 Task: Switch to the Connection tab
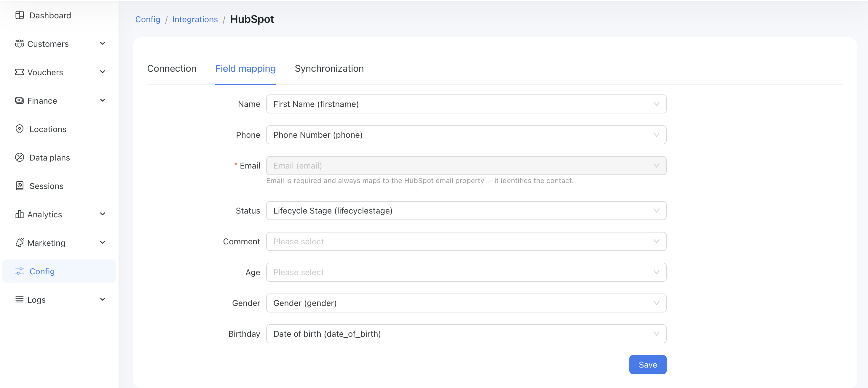tap(172, 68)
